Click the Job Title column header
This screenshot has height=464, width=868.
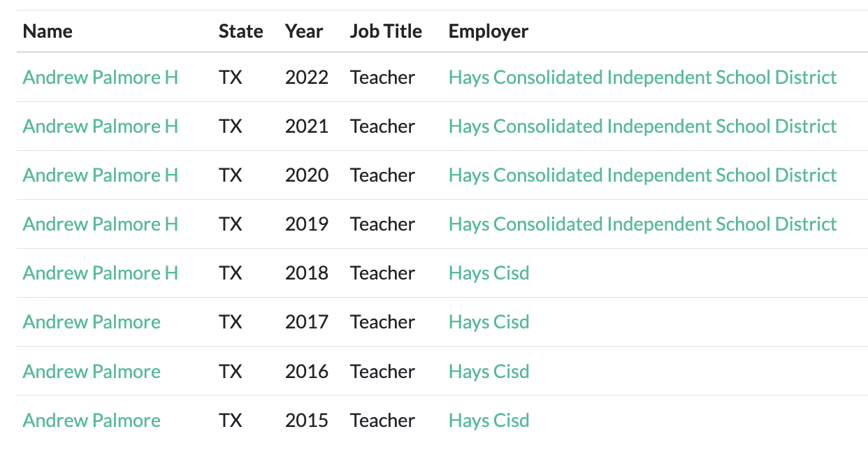point(386,31)
